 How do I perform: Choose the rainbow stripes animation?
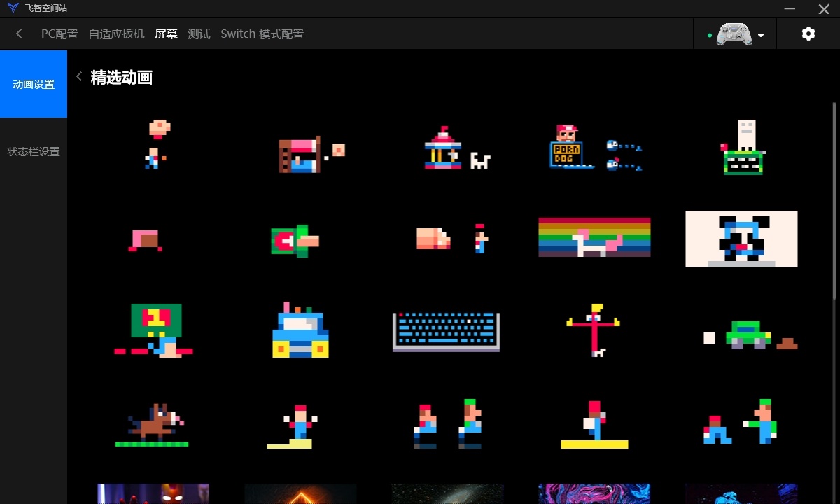click(x=594, y=239)
